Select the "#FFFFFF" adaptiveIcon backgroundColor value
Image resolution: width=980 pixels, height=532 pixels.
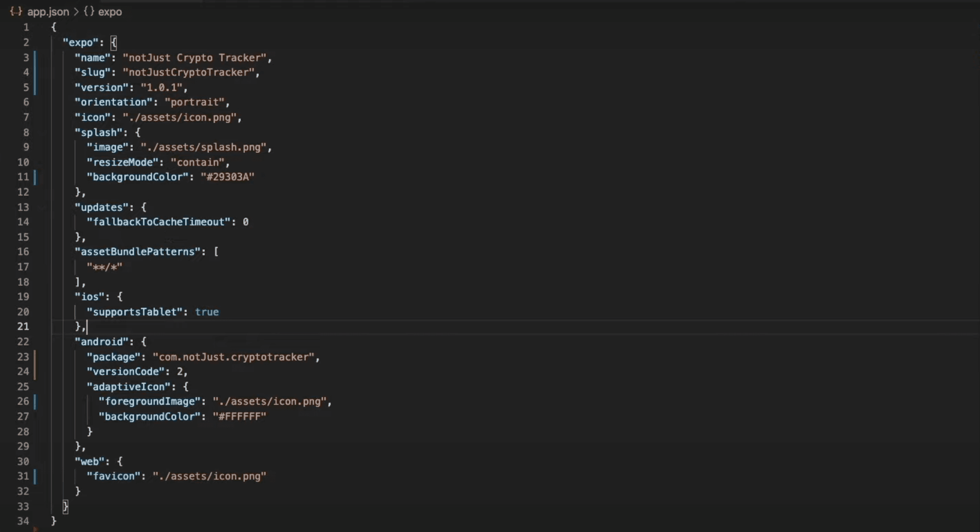tap(239, 416)
